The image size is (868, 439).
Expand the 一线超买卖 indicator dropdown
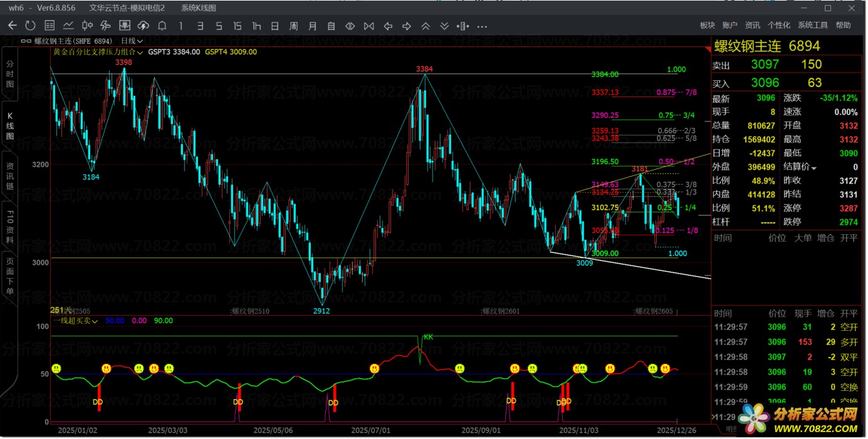click(x=95, y=321)
